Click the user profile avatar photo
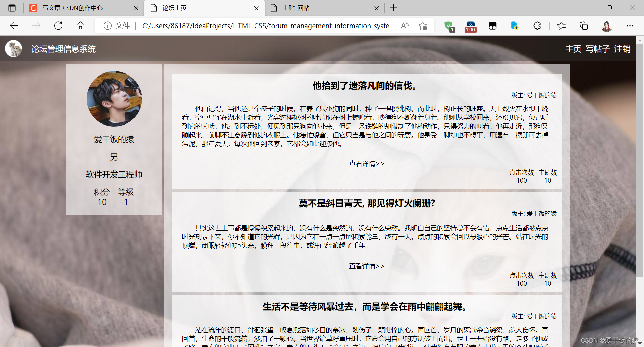Image resolution: width=644 pixels, height=347 pixels. pos(114,99)
